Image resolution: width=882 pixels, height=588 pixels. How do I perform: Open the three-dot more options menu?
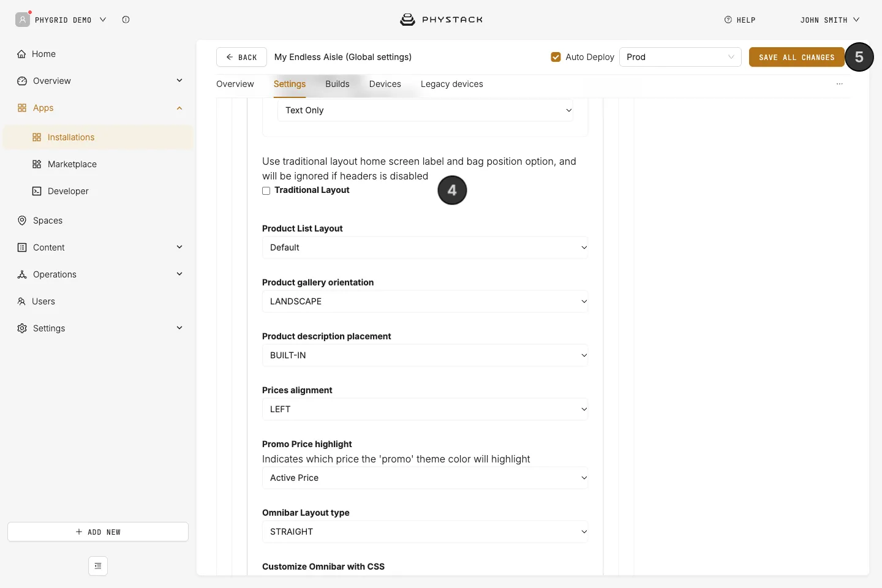coord(840,84)
